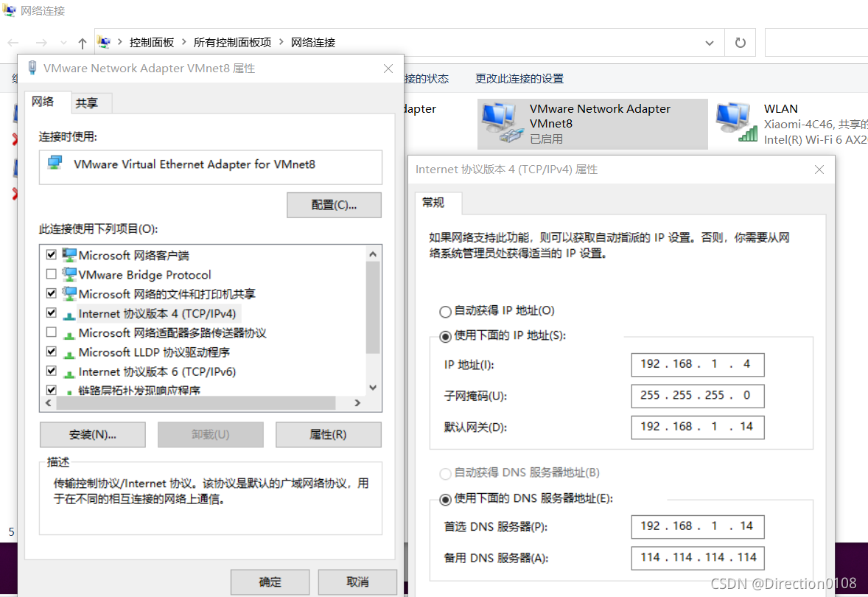Click 控制面板 breadcrumb
The image size is (868, 597).
click(x=152, y=43)
